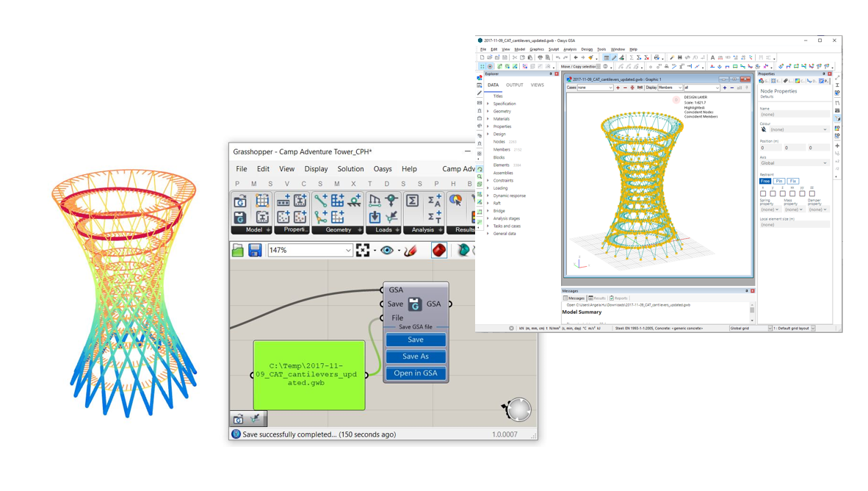
Task: Click the save floppy icon on Grasshopper canvas toolbar
Action: (254, 251)
